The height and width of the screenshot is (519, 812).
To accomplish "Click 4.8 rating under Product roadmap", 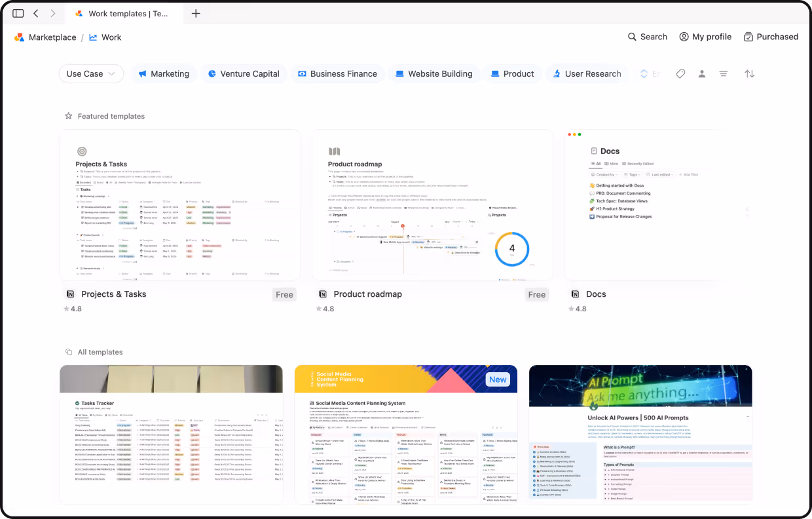I will point(325,309).
